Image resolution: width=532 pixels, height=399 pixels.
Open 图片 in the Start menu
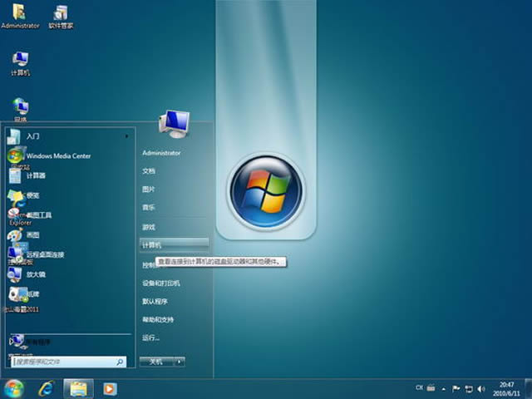tap(148, 190)
